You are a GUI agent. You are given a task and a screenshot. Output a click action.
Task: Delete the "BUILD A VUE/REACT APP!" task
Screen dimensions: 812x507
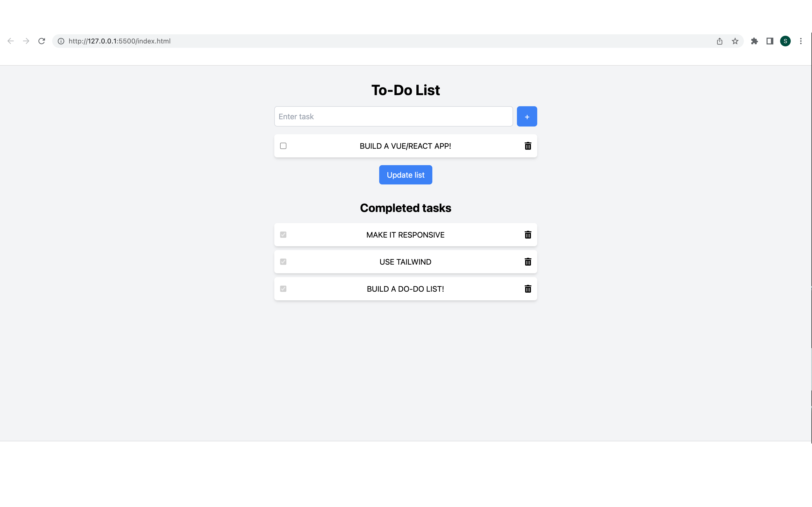(528, 146)
